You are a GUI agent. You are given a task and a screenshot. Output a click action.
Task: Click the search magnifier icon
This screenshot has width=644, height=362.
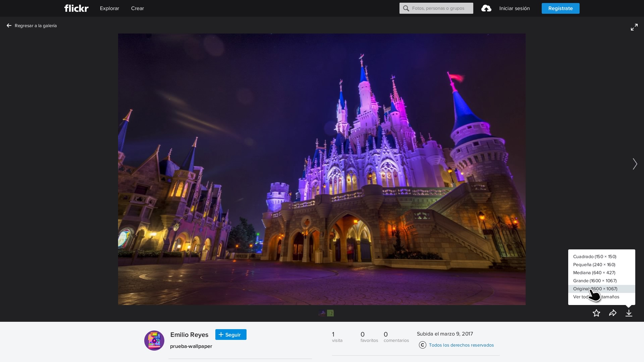[406, 8]
